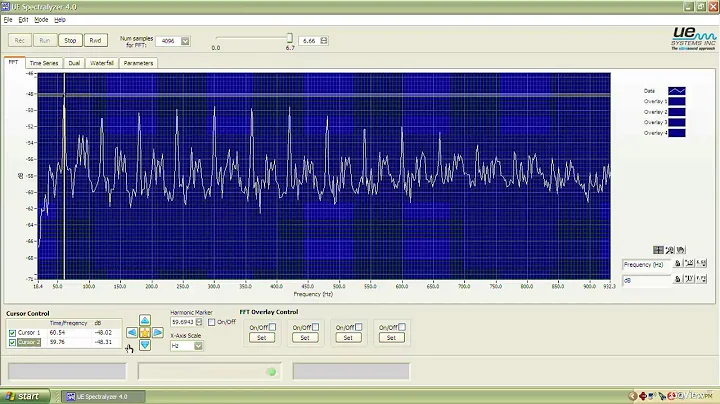Click the Stop button
Viewport: 720px width, 404px height.
(70, 40)
